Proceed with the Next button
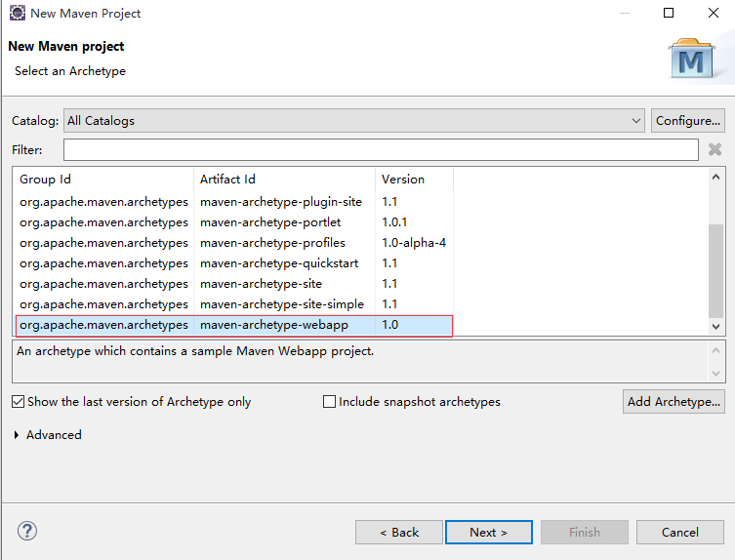735x560 pixels. (x=489, y=533)
